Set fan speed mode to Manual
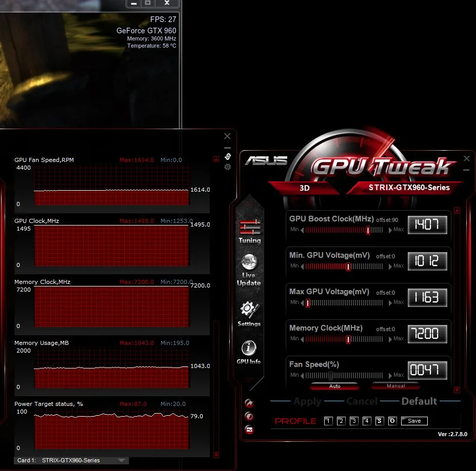Viewport: 476px width, 471px height. 395,386
